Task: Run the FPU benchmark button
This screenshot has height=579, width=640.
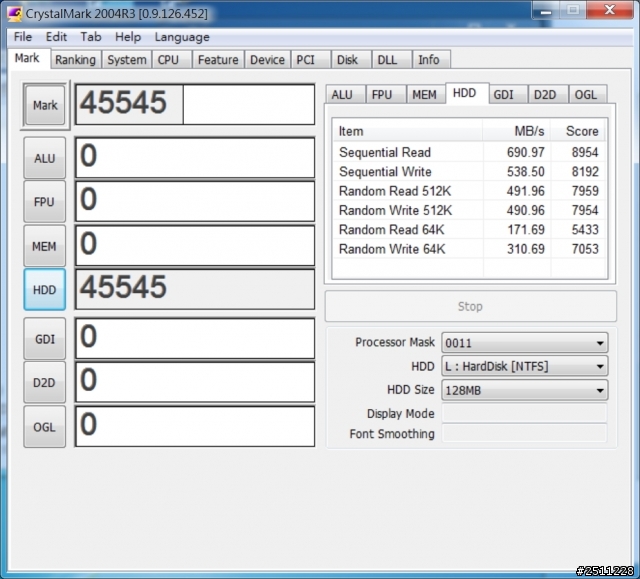Action: click(44, 202)
